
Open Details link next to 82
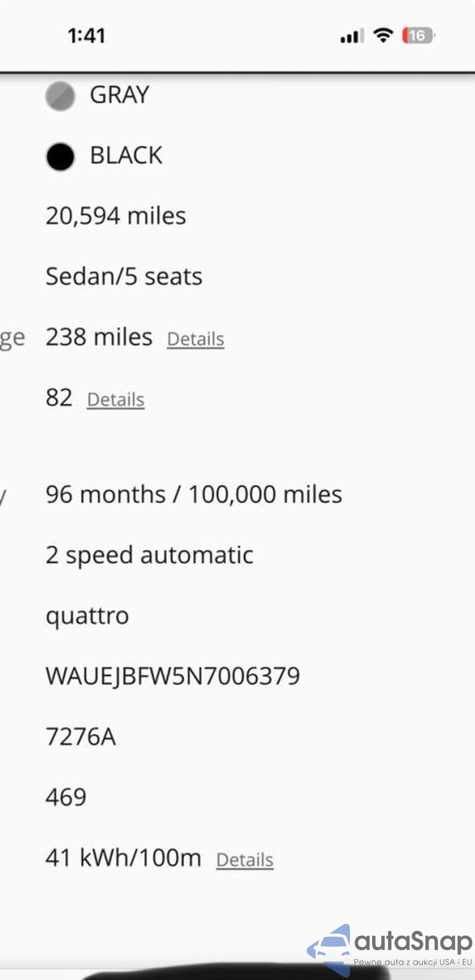pos(116,400)
